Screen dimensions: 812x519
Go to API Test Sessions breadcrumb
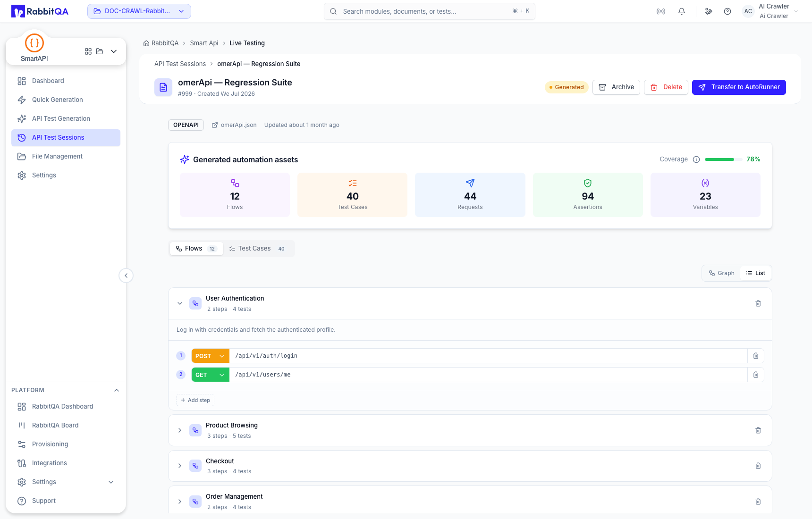[x=180, y=64]
